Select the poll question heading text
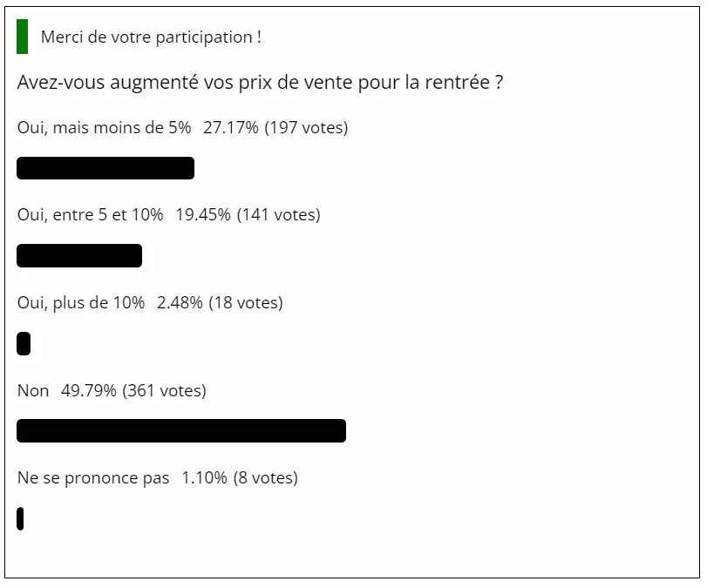 click(x=260, y=83)
